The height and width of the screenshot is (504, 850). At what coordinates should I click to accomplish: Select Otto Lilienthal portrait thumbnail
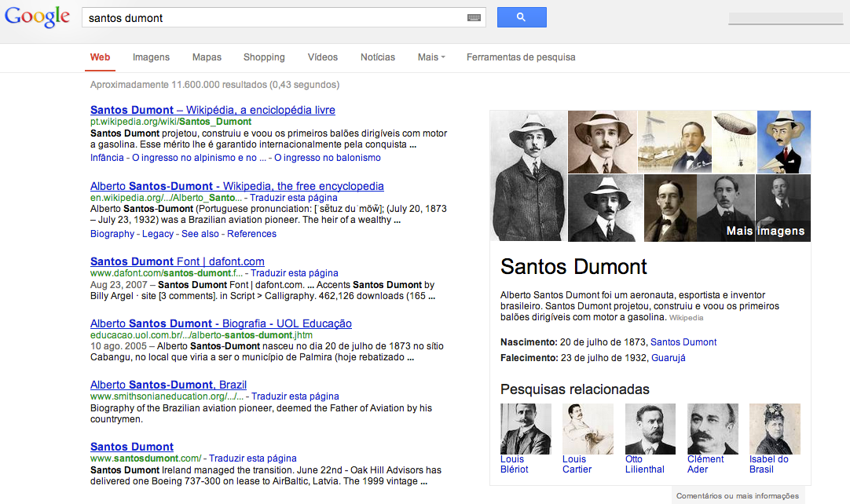tap(650, 429)
